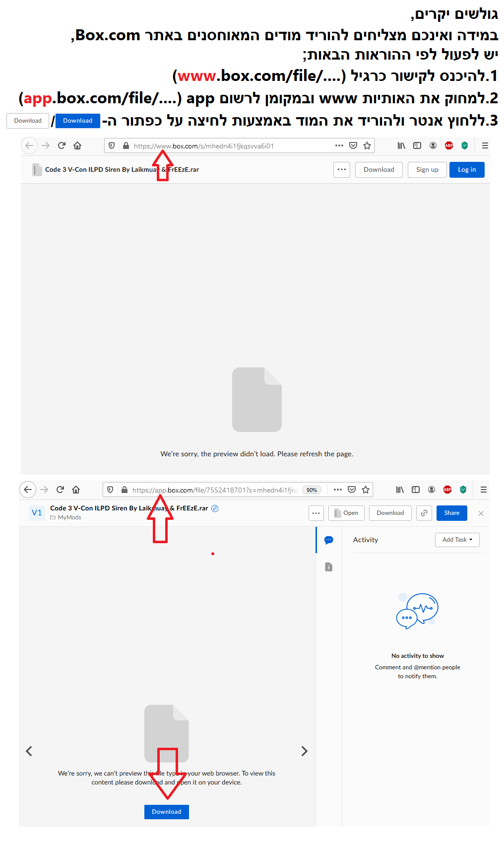The image size is (504, 852).
Task: Toggle sidebar icon in upper browser toolbar
Action: click(x=417, y=145)
